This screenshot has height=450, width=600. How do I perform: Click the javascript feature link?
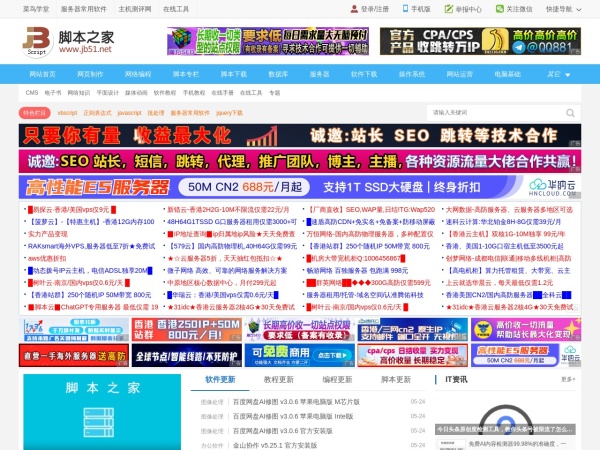point(129,113)
